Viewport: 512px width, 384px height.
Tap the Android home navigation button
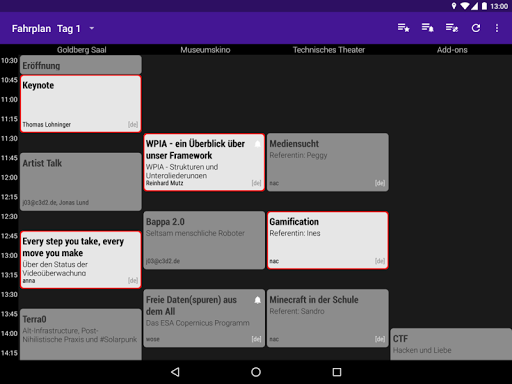[256, 372]
